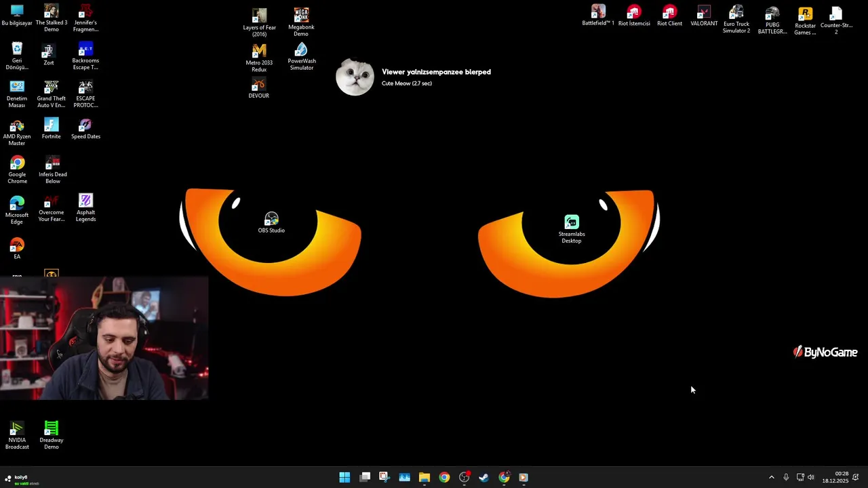Select Riot İstemcisi desktop icon
868x488 pixels.
pos(634,15)
